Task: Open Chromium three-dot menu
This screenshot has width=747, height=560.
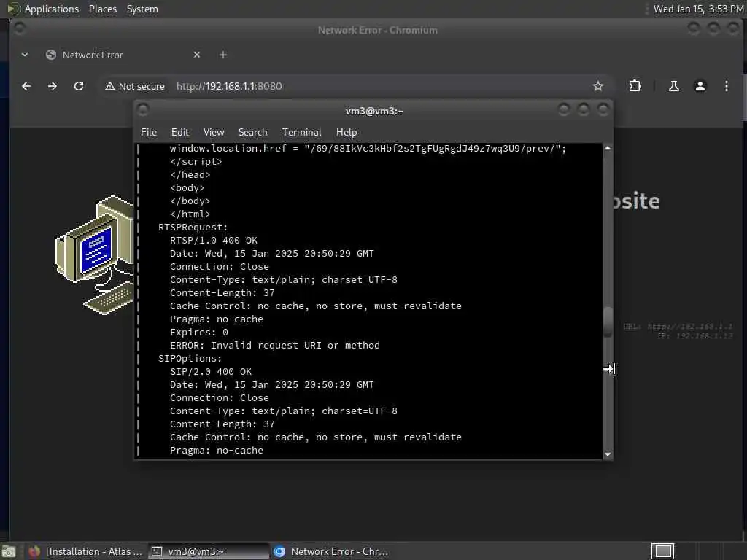Action: point(726,86)
